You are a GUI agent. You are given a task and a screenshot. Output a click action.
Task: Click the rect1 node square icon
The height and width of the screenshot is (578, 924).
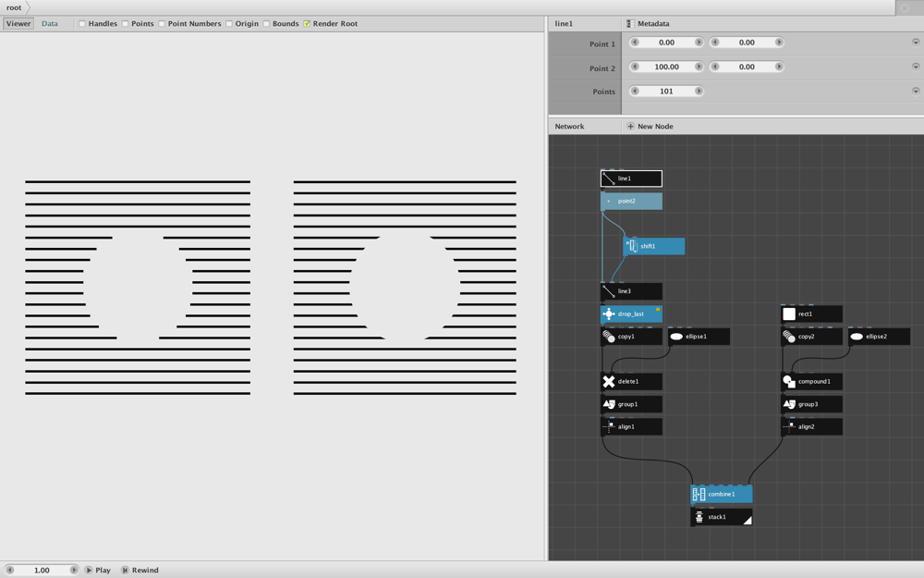[x=789, y=314]
